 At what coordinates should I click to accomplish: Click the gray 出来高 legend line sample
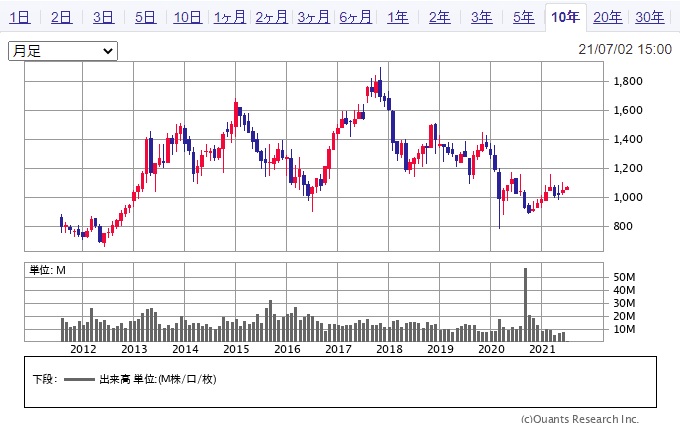79,380
